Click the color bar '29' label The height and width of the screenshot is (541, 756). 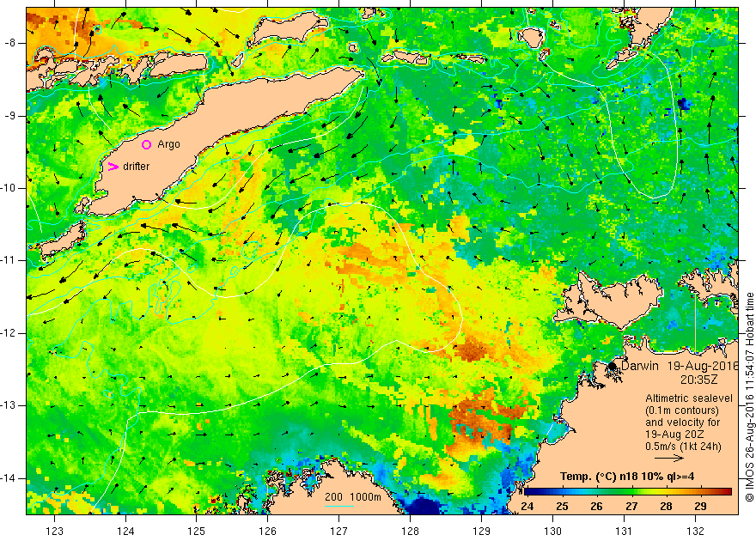tap(700, 507)
